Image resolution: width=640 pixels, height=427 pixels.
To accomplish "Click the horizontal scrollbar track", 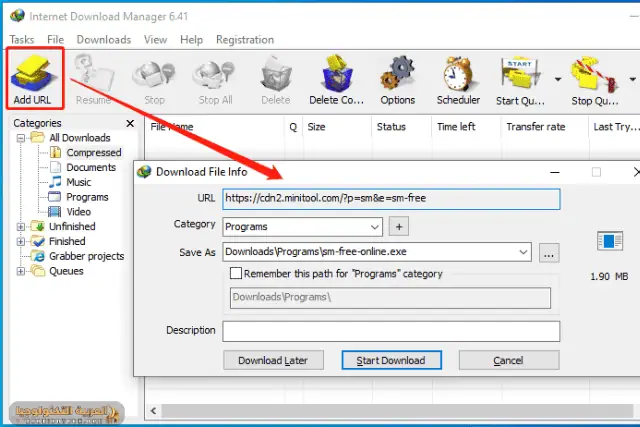I will tap(397, 411).
